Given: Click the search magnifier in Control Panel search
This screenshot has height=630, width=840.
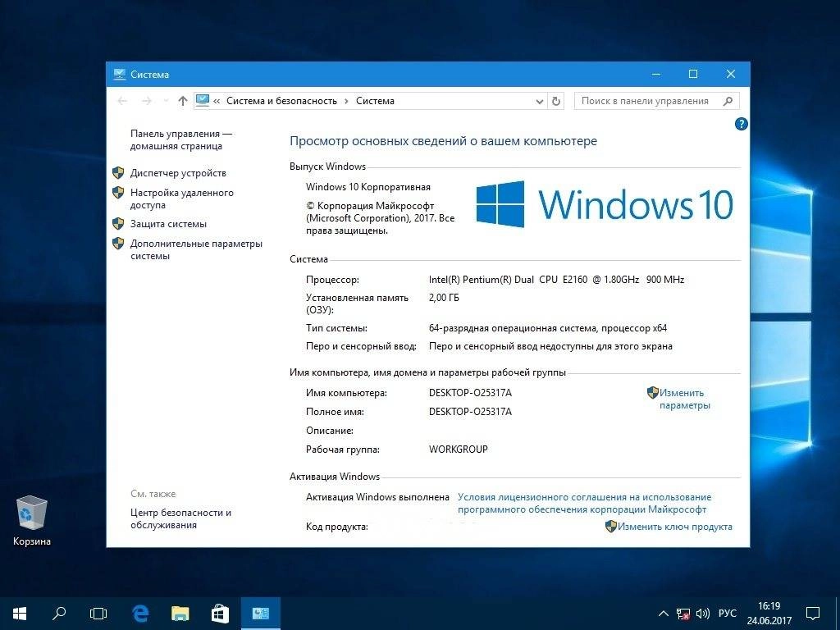Looking at the screenshot, I should tap(728, 101).
